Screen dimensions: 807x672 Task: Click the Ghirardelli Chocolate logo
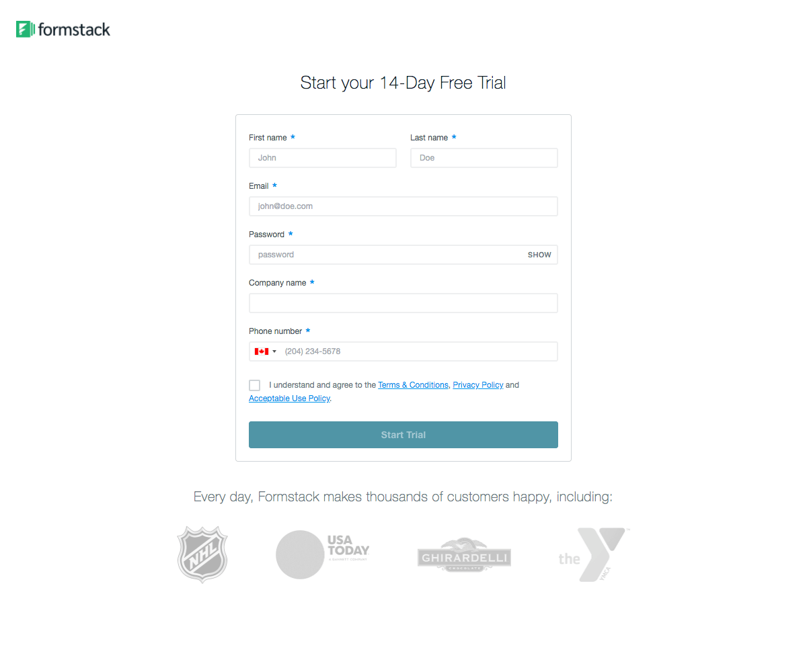464,554
